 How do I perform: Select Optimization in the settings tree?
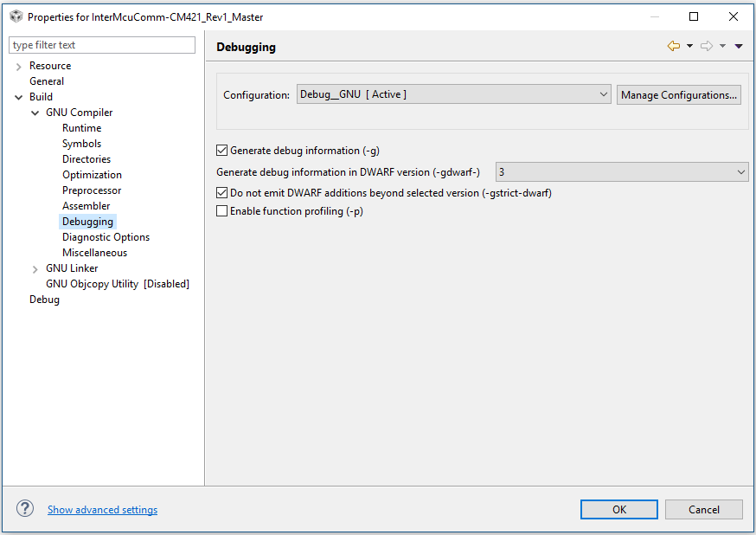point(92,175)
